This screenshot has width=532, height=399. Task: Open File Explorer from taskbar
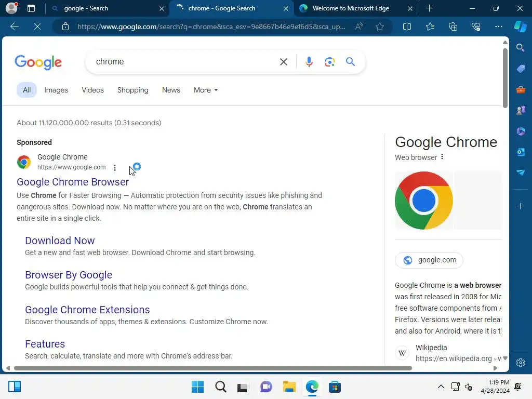(x=289, y=387)
